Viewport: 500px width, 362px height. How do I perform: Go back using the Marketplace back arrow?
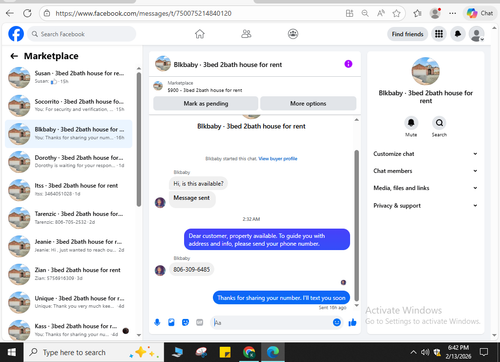(x=14, y=56)
